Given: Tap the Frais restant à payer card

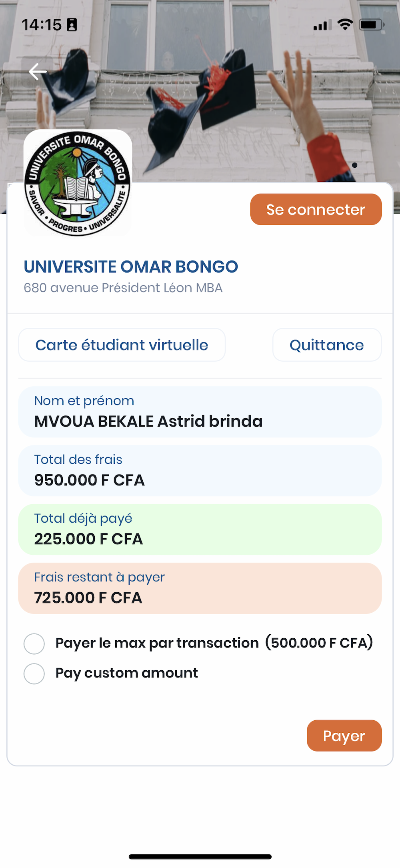Looking at the screenshot, I should pyautogui.click(x=200, y=588).
